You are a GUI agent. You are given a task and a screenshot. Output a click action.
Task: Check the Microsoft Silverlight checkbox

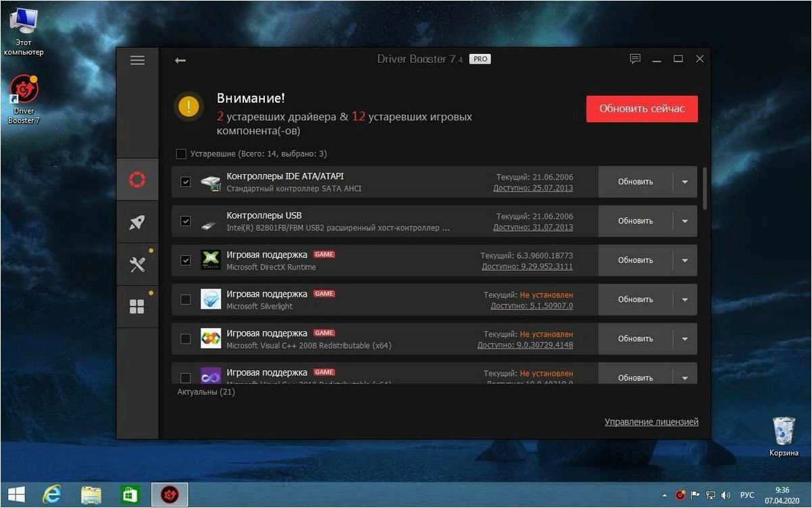pos(186,299)
